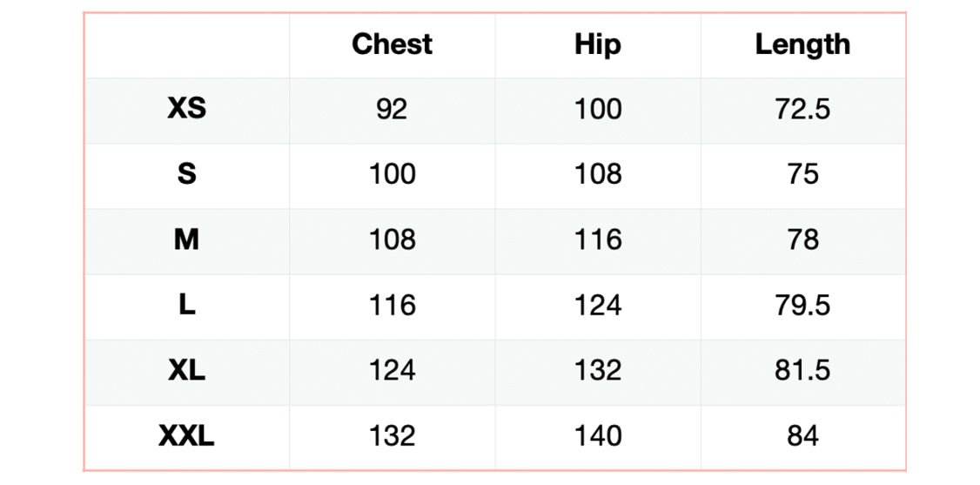Click the L length value 79.5

[802, 306]
